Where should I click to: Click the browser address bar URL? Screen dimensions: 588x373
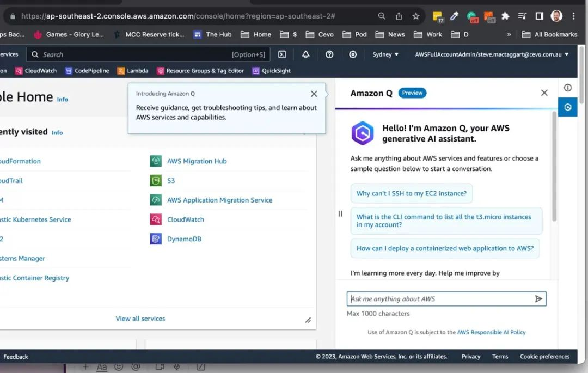tap(178, 16)
